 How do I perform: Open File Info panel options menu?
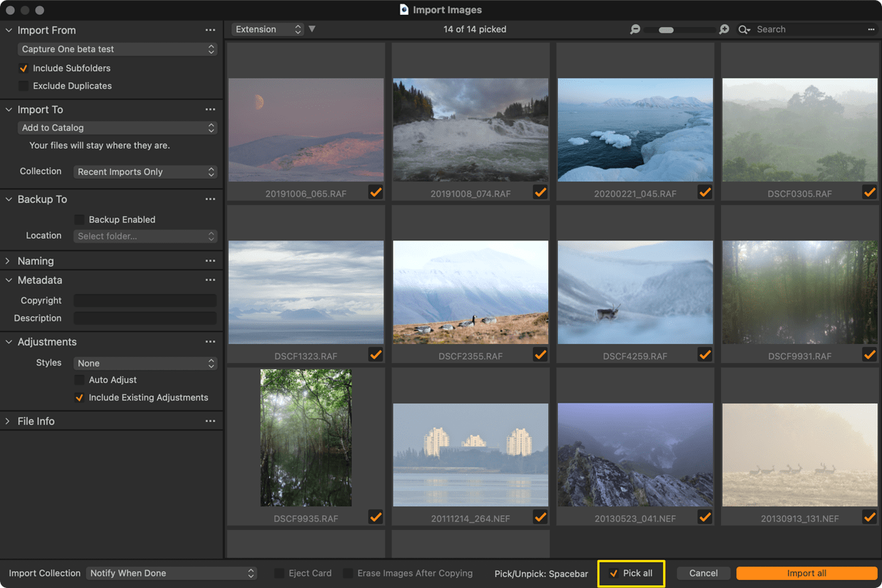210,421
